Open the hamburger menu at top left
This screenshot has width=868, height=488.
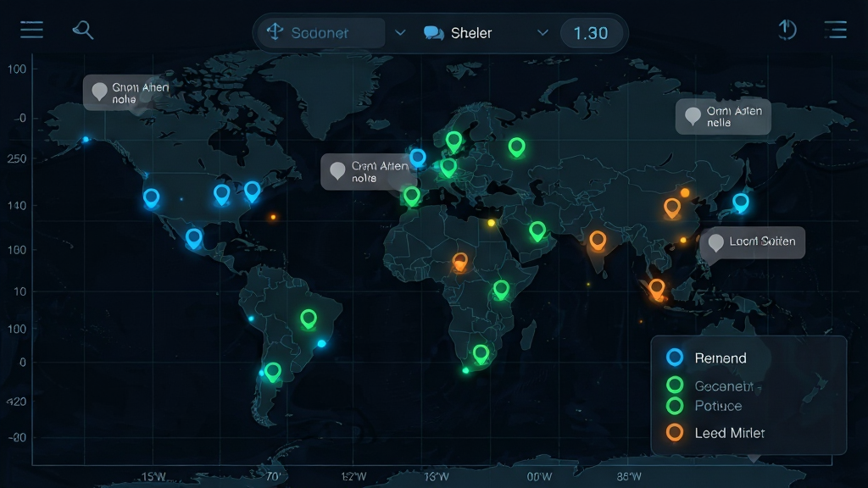tap(31, 30)
